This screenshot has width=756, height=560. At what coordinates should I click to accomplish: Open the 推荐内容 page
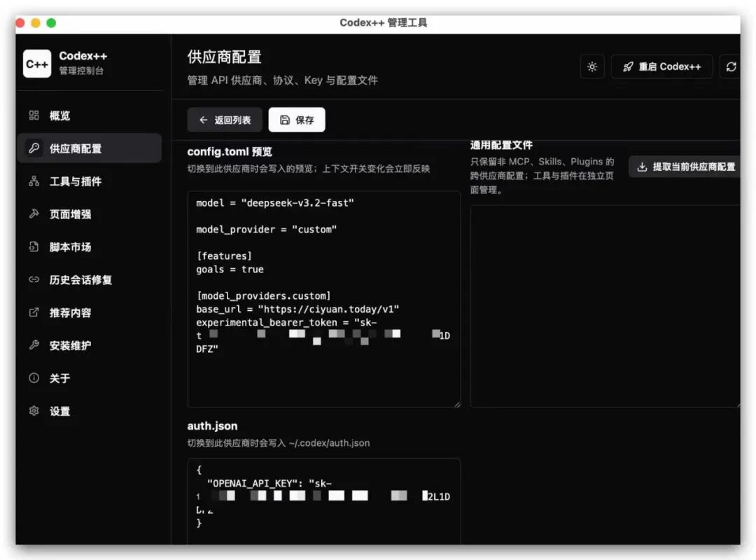[89, 312]
